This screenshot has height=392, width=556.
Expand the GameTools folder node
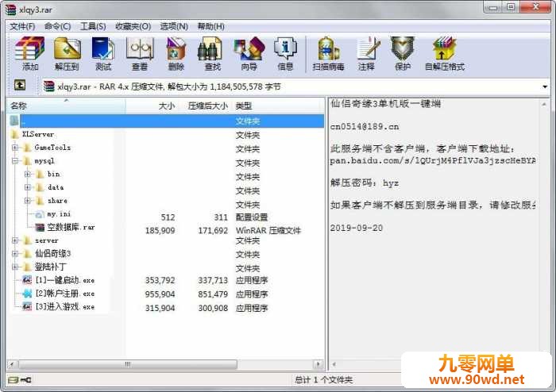click(15, 148)
